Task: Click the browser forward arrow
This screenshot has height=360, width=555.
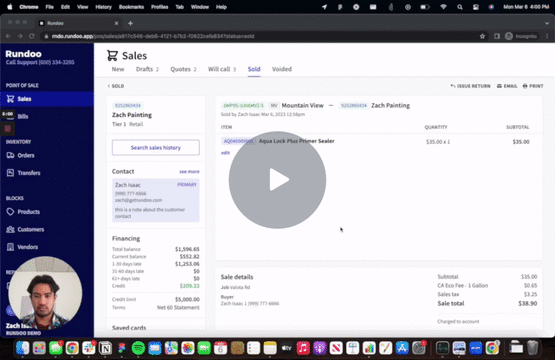Action: pyautogui.click(x=20, y=36)
